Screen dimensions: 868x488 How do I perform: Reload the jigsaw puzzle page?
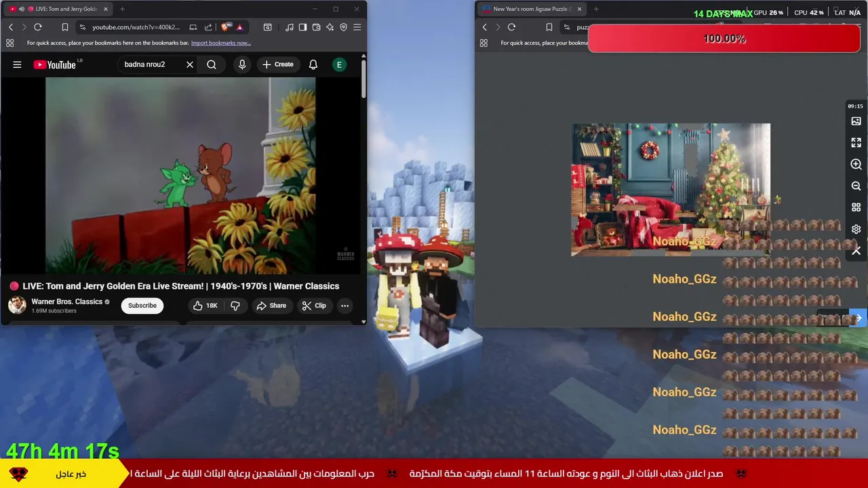click(x=511, y=27)
